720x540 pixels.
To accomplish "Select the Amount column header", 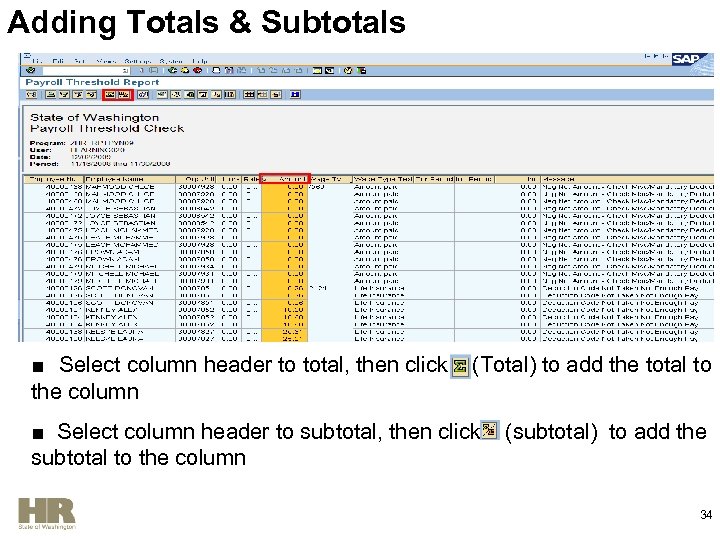I will [285, 179].
